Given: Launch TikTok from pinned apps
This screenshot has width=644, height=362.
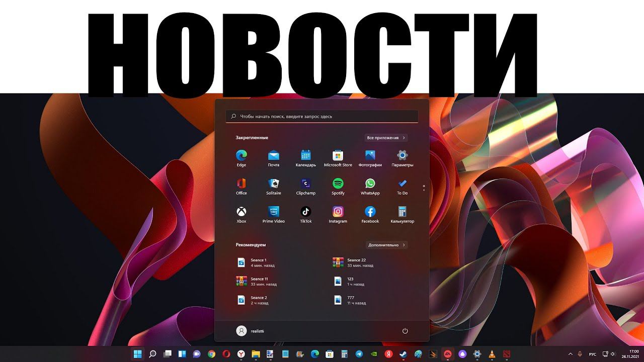Looking at the screenshot, I should pos(306,214).
